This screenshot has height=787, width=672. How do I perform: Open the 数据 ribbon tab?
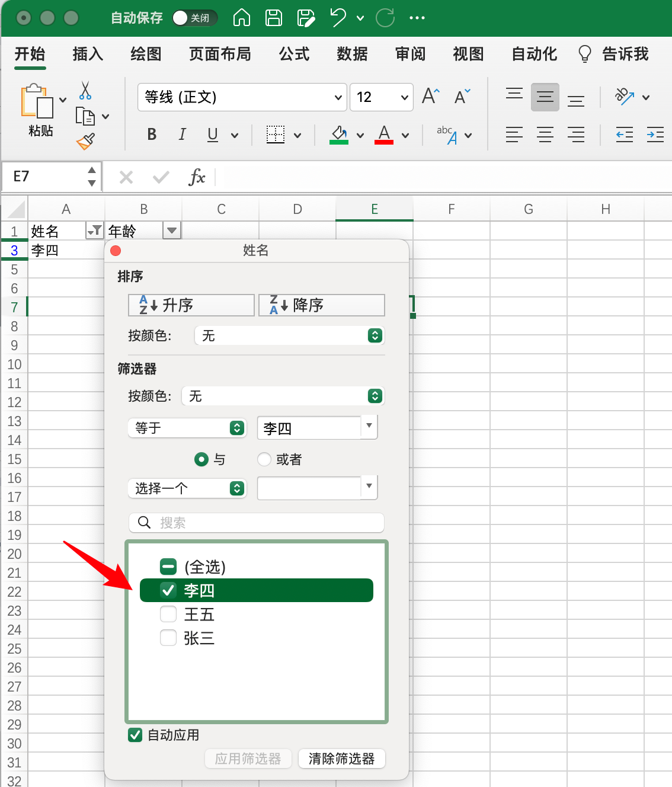click(x=352, y=54)
